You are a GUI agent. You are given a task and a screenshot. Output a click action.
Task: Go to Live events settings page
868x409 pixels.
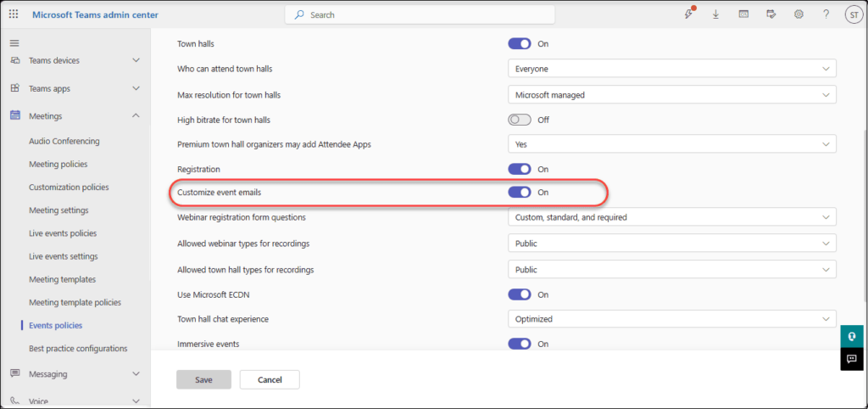[x=63, y=256]
